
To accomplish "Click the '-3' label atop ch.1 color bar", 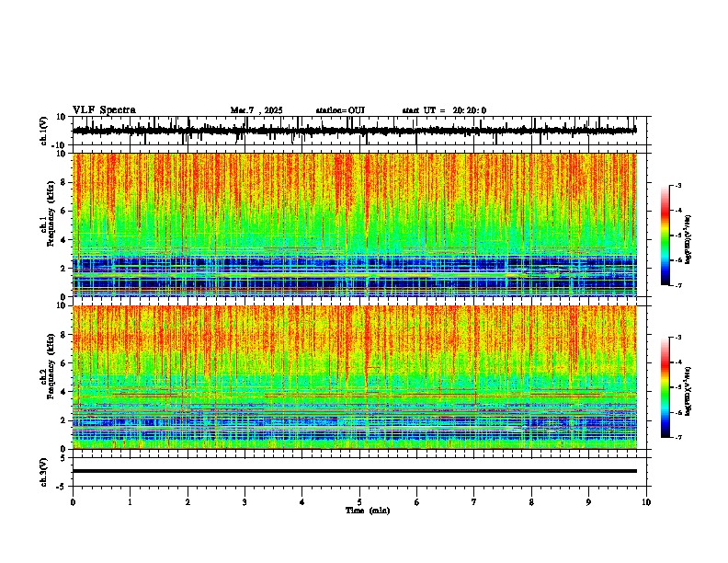I will click(x=677, y=185).
